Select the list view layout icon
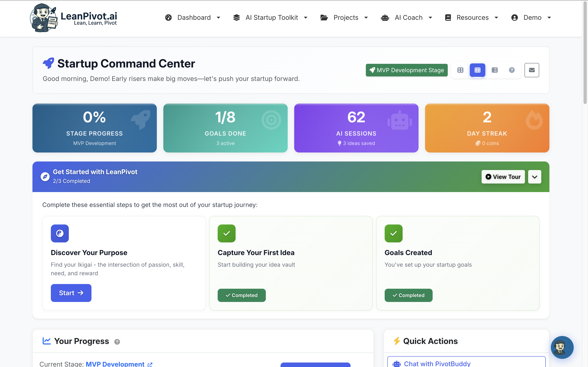The width and height of the screenshot is (588, 367). click(495, 70)
